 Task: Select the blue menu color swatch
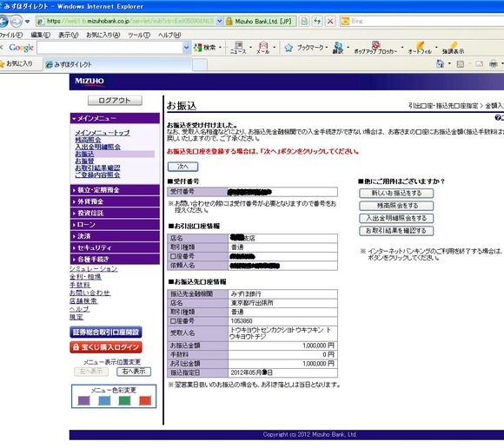[104, 400]
